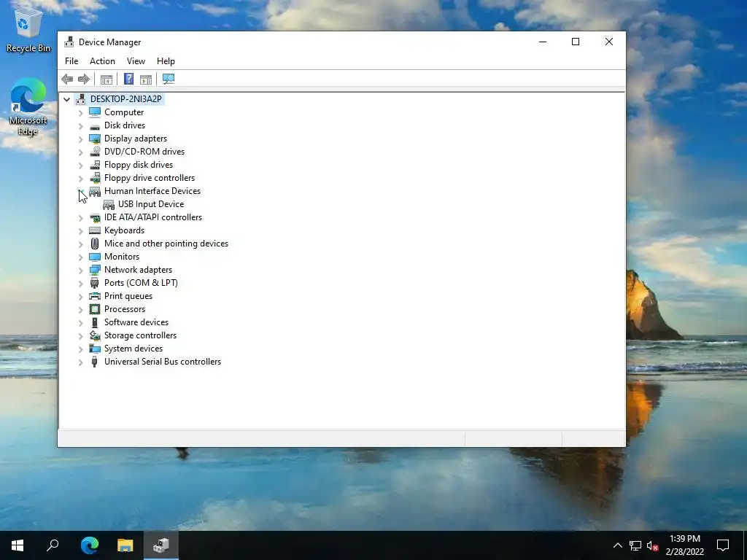This screenshot has height=560, width=747.
Task: Expand IDE ATA/ATAPI controllers category
Action: [x=80, y=218]
